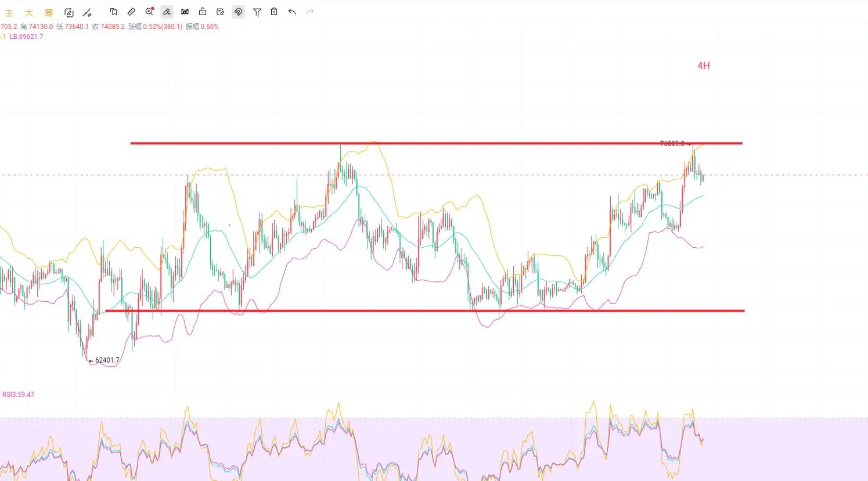Open the line style settings icon
Image resolution: width=868 pixels, height=481 pixels.
[87, 12]
